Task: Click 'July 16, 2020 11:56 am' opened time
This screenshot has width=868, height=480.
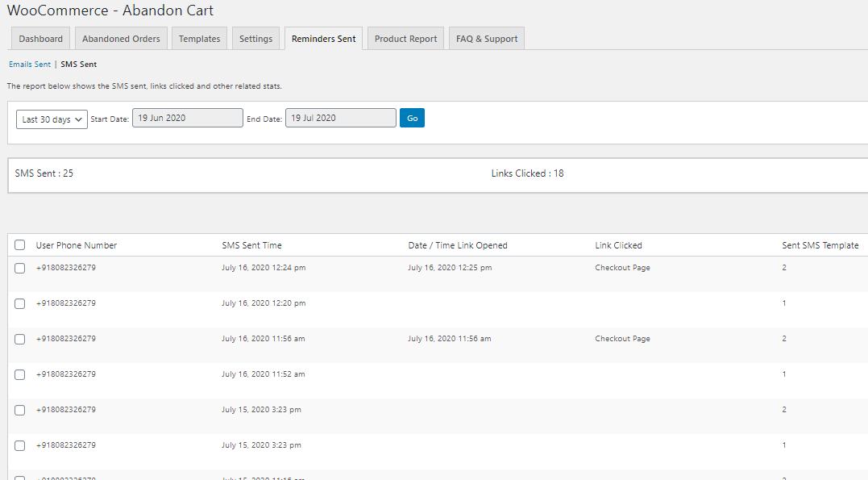Action: point(449,338)
